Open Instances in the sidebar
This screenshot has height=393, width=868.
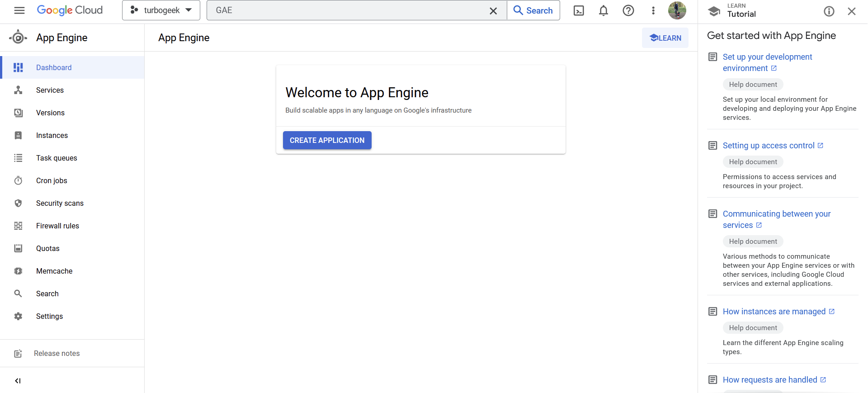click(72, 135)
